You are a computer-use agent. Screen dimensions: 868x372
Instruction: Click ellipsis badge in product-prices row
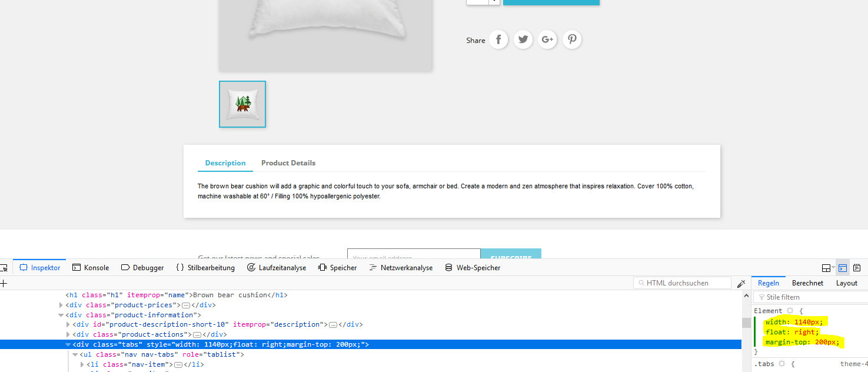tap(186, 305)
